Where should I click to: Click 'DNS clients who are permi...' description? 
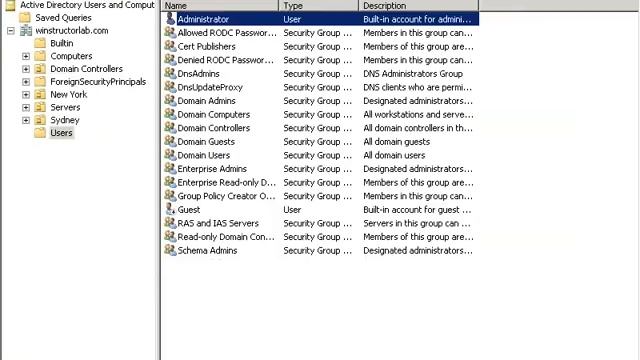point(418,87)
